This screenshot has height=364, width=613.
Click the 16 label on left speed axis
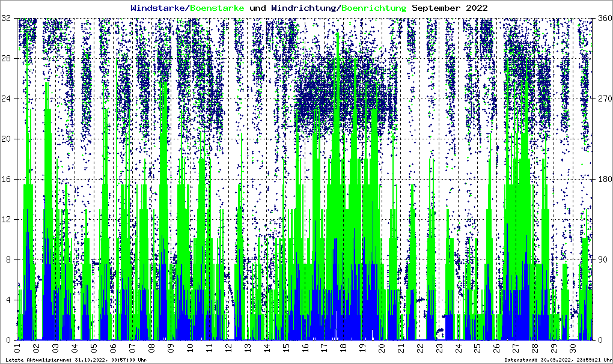[x=6, y=179]
